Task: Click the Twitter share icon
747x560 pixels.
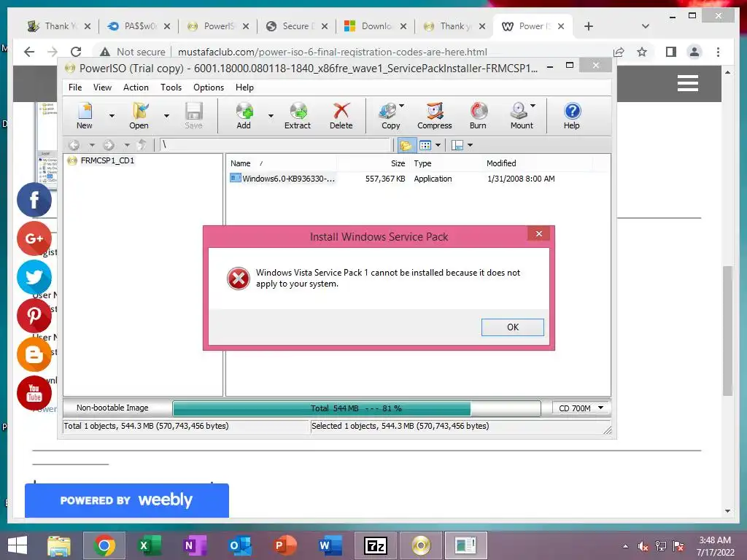Action: (34, 277)
